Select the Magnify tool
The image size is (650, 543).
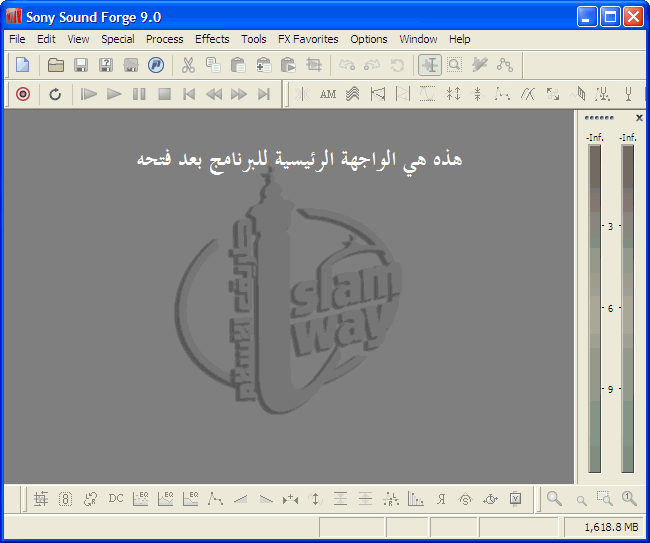click(x=455, y=65)
